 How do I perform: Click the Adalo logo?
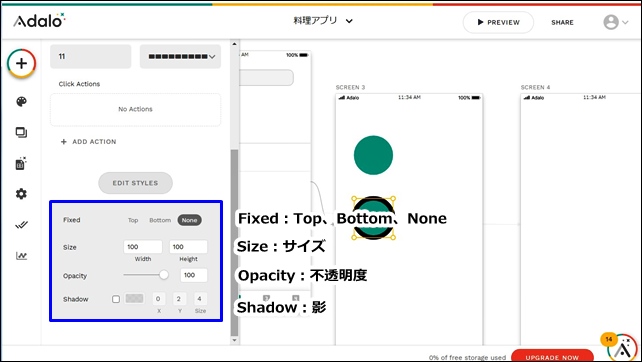point(39,20)
